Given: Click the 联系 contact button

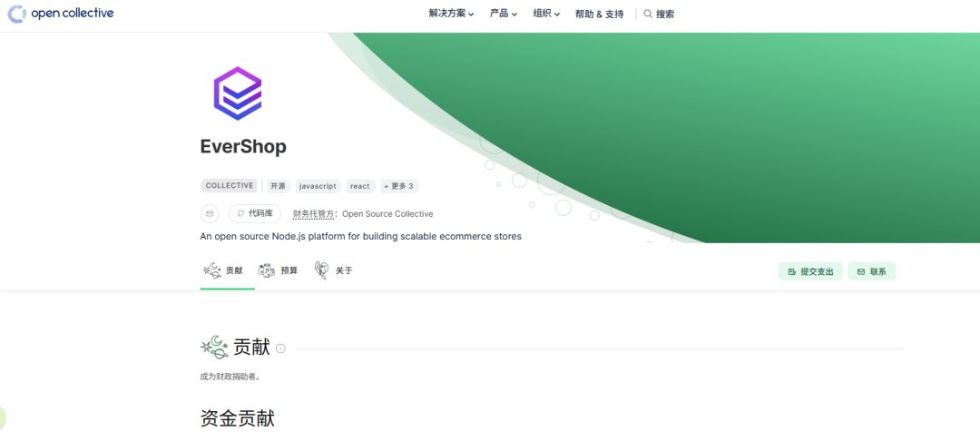Looking at the screenshot, I should coord(872,271).
